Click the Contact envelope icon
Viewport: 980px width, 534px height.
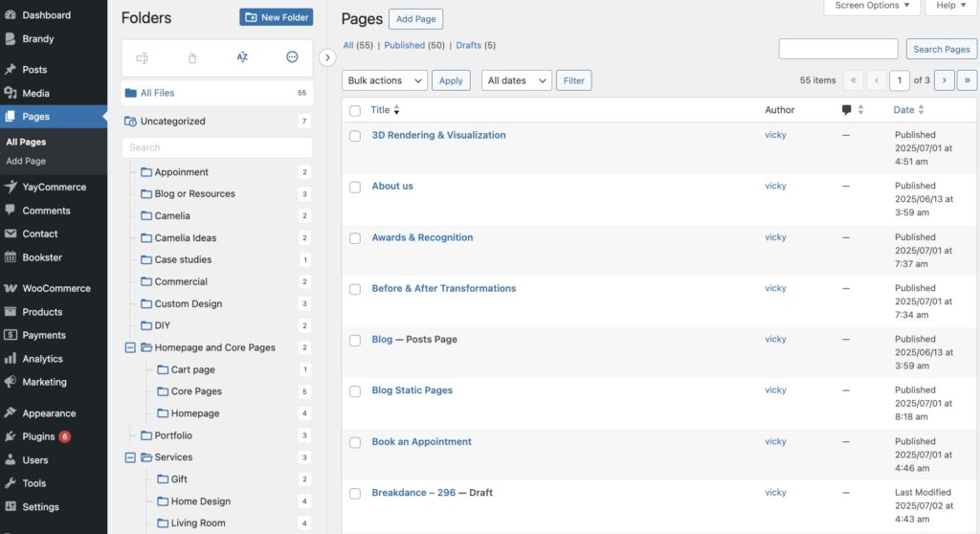[x=10, y=234]
